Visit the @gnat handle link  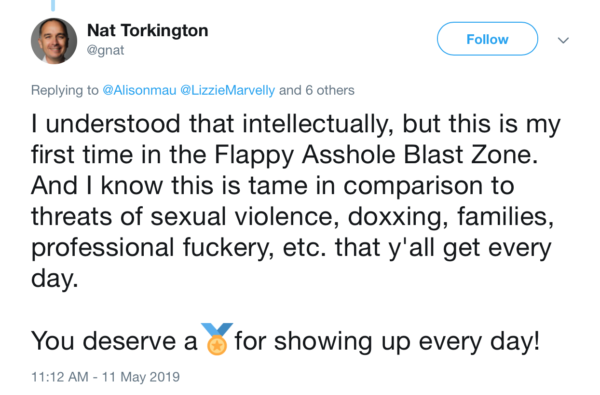(106, 50)
